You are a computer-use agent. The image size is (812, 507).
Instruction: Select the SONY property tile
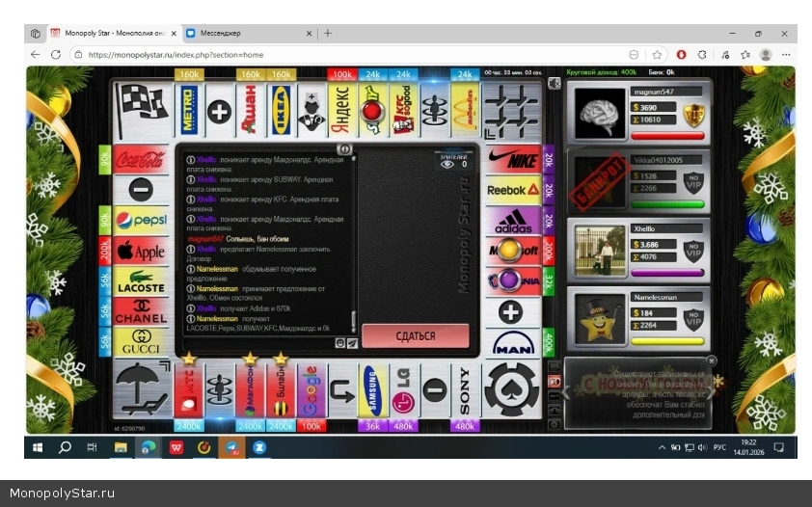pos(465,390)
